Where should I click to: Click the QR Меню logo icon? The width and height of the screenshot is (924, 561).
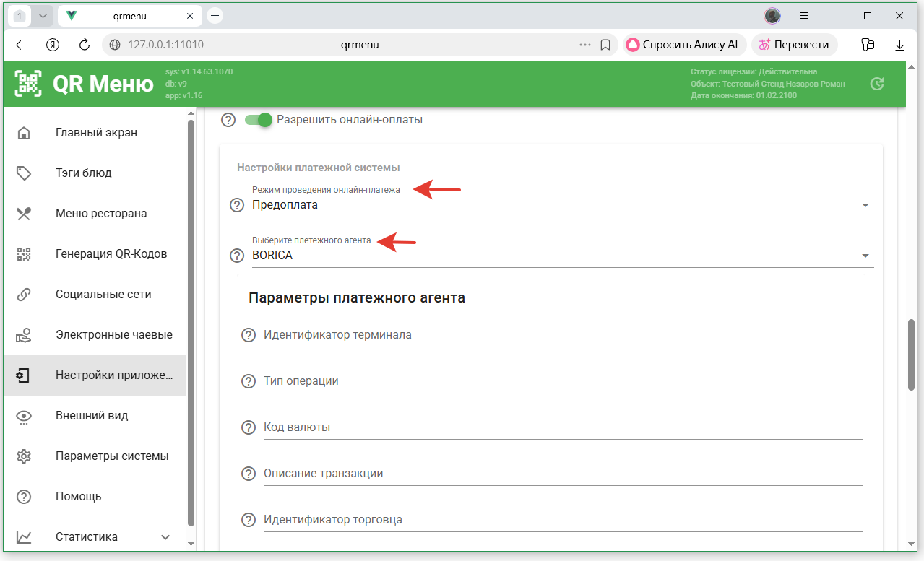tap(29, 84)
